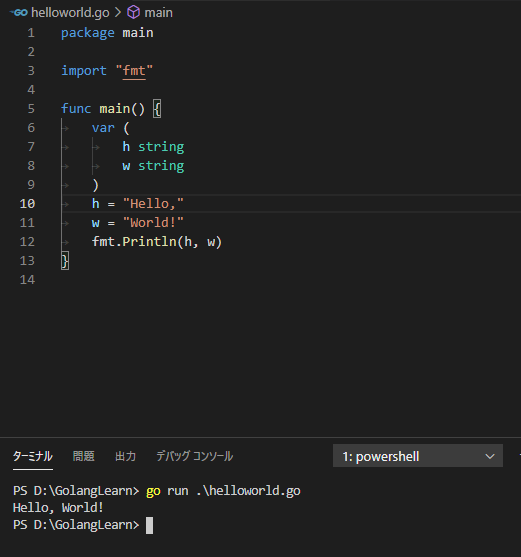521x557 pixels.
Task: Click line number 10 in gutter
Action: [27, 204]
